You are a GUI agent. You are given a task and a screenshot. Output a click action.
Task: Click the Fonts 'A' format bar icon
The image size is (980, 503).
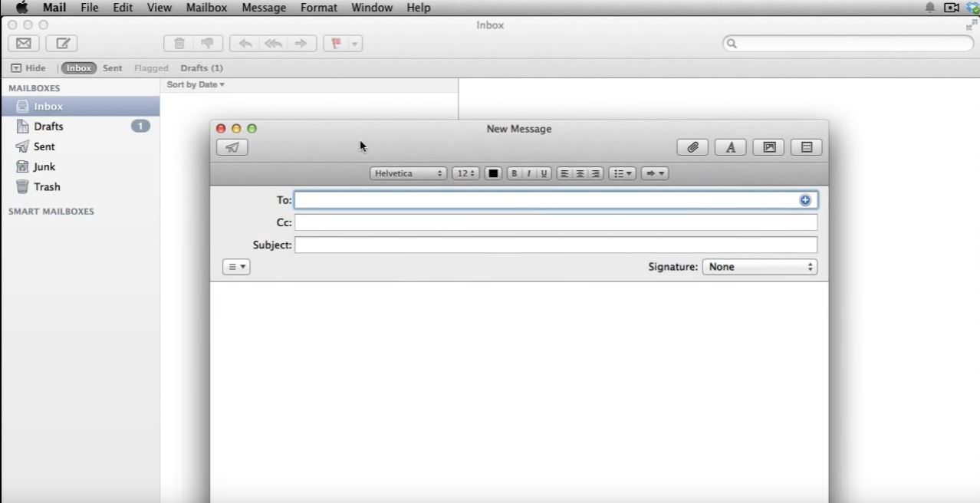[731, 147]
